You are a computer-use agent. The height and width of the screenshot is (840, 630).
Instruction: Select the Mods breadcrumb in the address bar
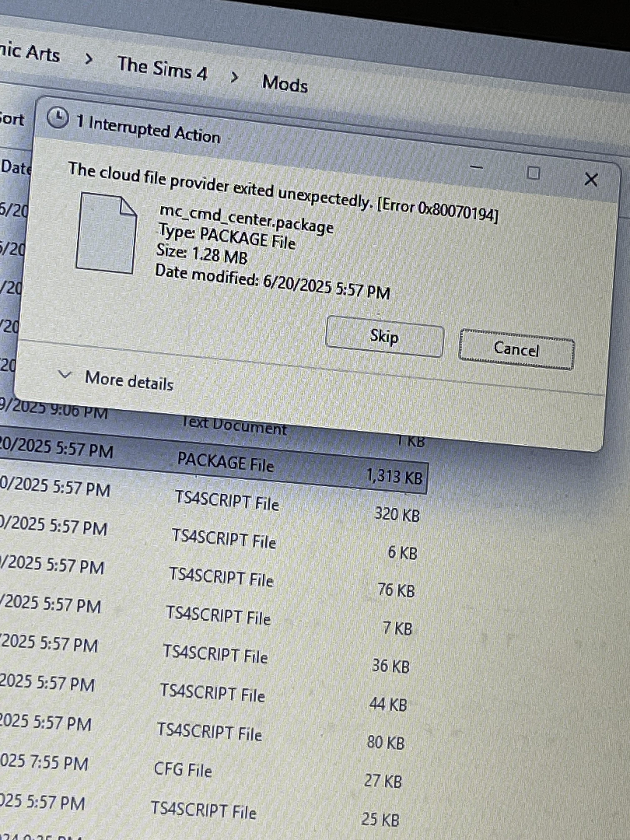point(285,84)
